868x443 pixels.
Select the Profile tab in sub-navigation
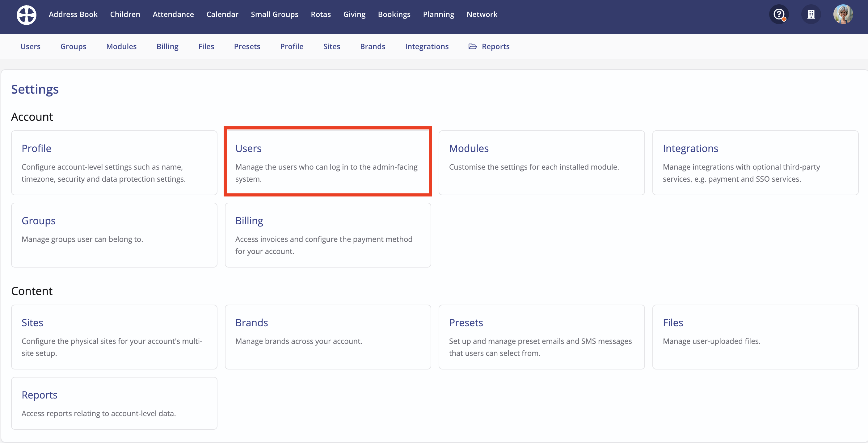(x=292, y=46)
